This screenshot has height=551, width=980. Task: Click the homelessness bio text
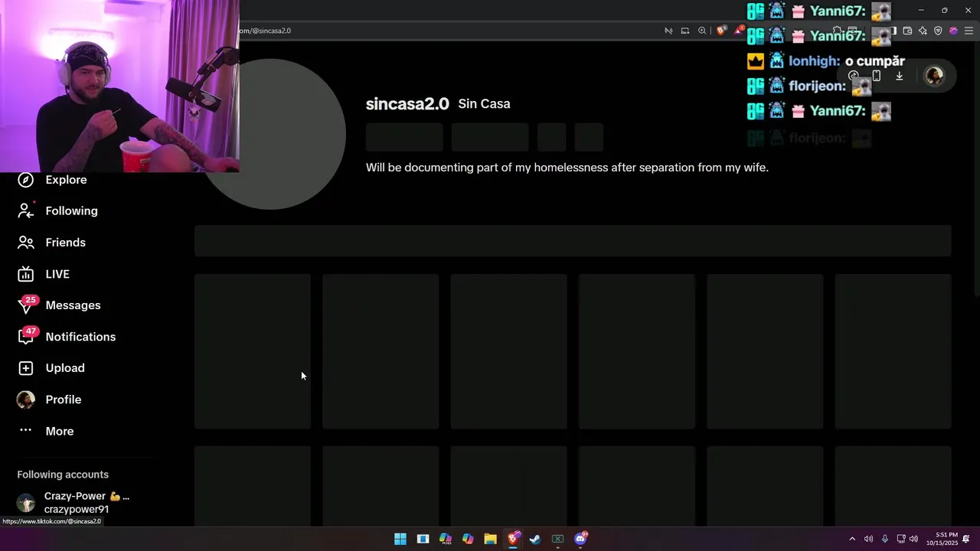pos(567,168)
